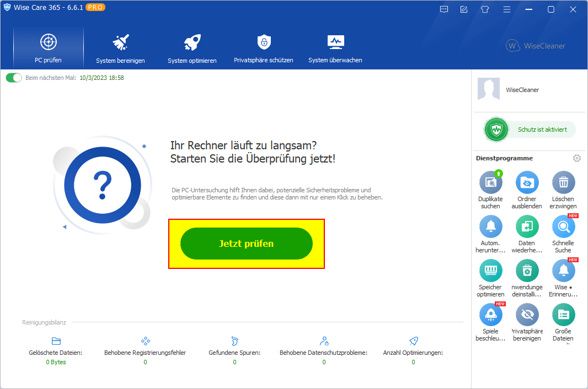Launch Anwendungen deinstallieren utility

click(527, 278)
